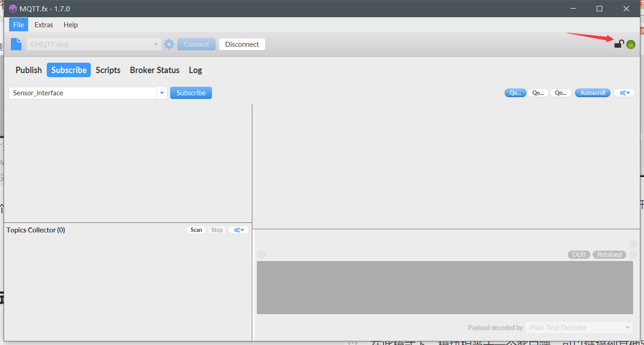Open the EMQTT-test connection profile dropdown

94,44
